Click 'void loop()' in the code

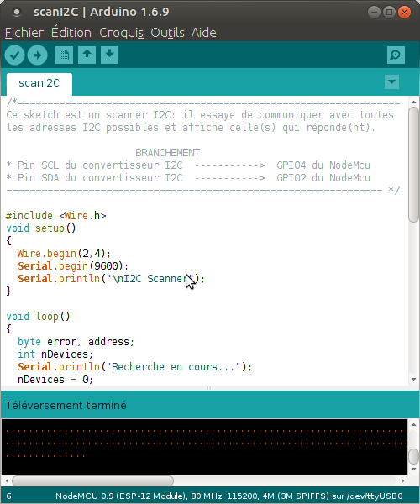(38, 317)
